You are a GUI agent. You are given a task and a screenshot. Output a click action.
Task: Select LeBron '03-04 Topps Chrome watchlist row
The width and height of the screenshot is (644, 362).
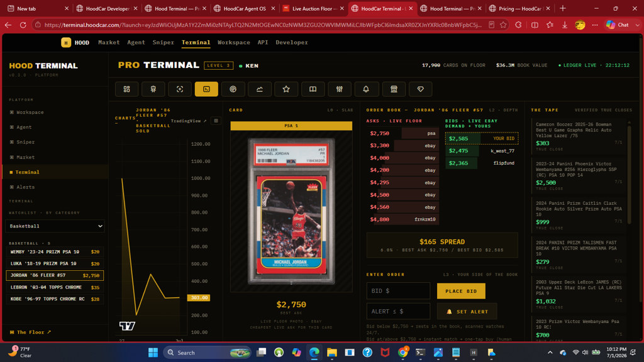(55, 287)
